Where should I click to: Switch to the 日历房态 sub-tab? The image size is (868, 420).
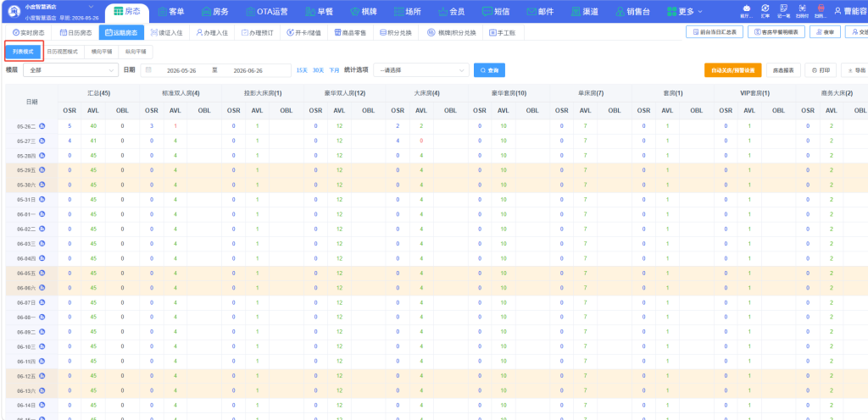click(75, 33)
